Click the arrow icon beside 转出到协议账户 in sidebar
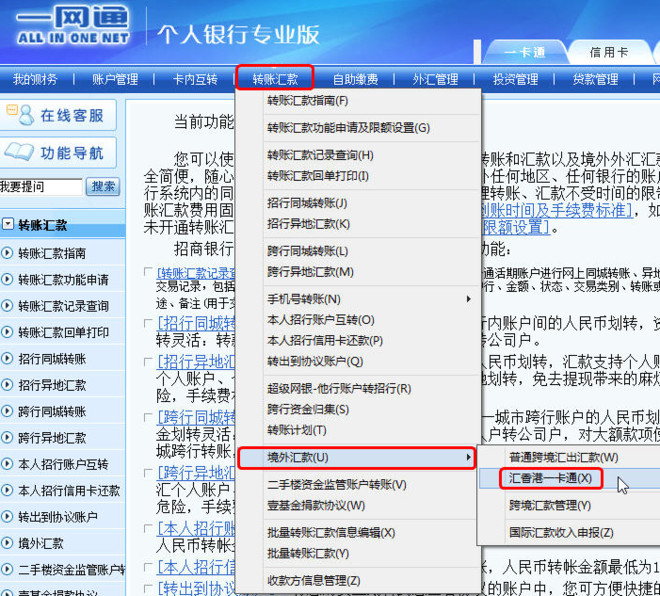The width and height of the screenshot is (660, 596). [x=7, y=516]
